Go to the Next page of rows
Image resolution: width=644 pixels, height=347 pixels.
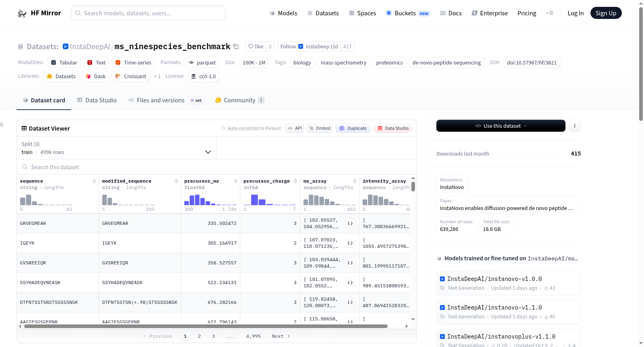click(x=281, y=336)
